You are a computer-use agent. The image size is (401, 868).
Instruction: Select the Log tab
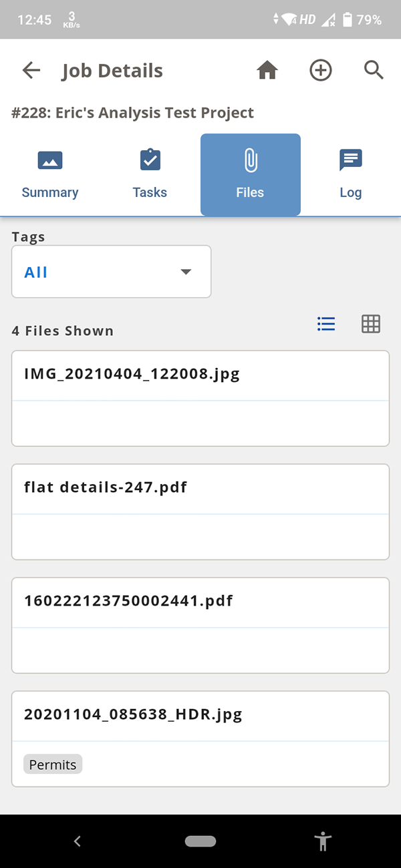click(x=350, y=174)
